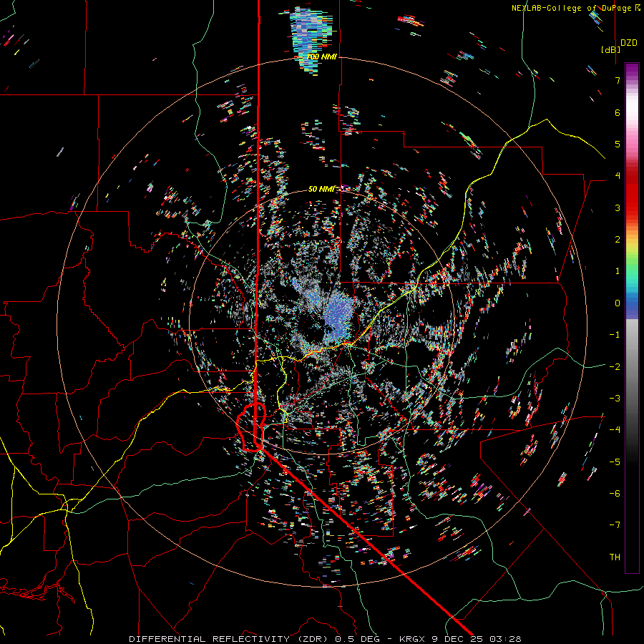Screen dimensions: 644x644
Task: Click the "5" value on the color scale
Action: point(618,144)
